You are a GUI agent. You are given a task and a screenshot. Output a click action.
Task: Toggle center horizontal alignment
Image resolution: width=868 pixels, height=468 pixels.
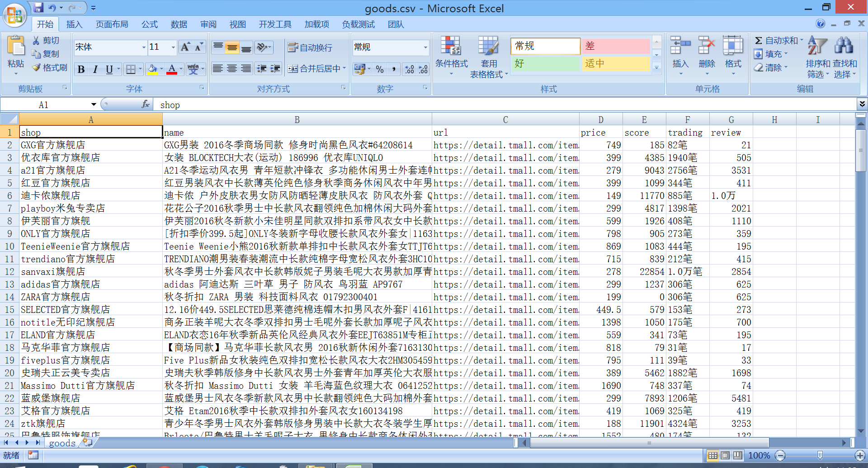coord(232,69)
